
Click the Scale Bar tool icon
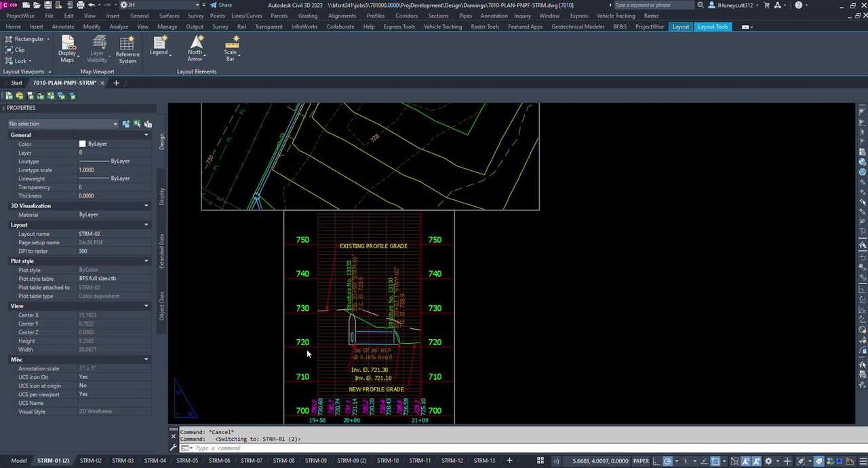231,45
